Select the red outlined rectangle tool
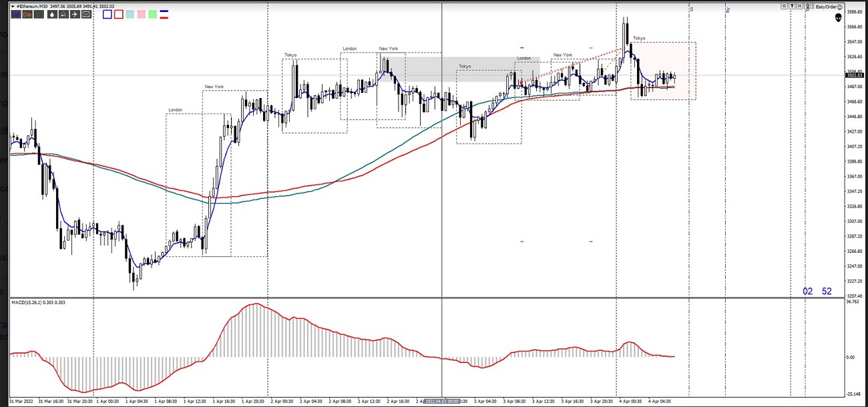Image resolution: width=868 pixels, height=407 pixels. 119,14
